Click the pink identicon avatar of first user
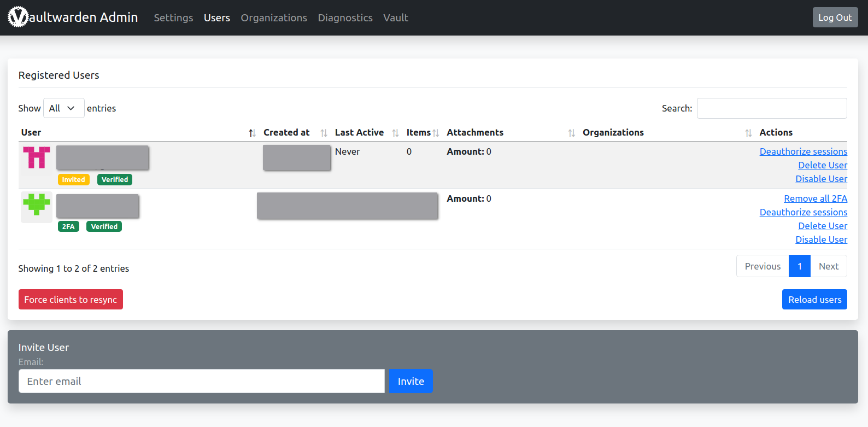The width and height of the screenshot is (868, 427). [37, 158]
